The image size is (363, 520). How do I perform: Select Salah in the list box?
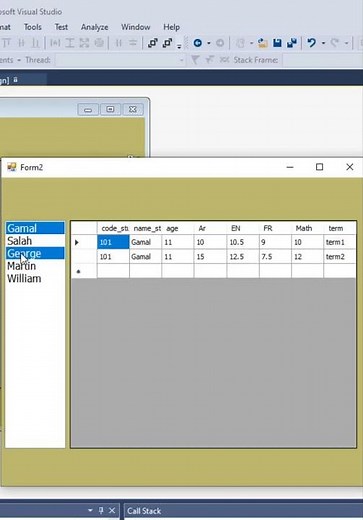pos(35,241)
